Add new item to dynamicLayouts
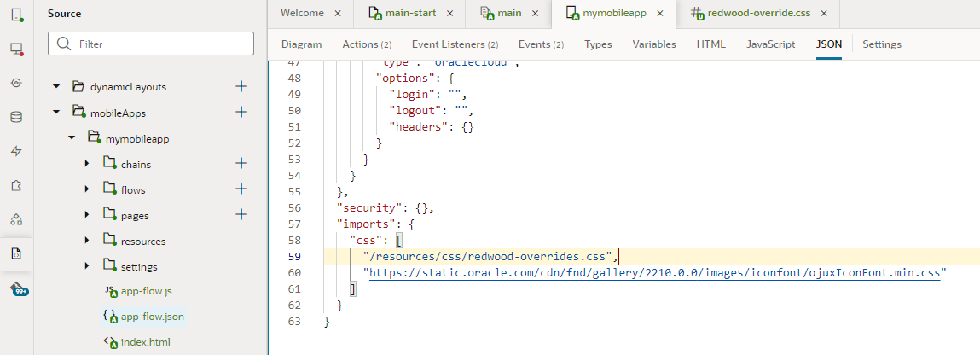This screenshot has height=355, width=980. pyautogui.click(x=241, y=86)
